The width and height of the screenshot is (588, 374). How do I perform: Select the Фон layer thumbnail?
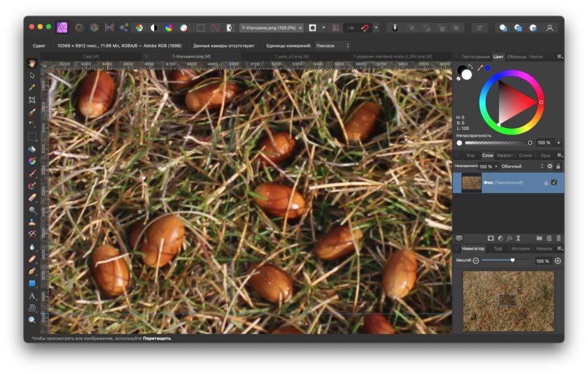pos(471,182)
